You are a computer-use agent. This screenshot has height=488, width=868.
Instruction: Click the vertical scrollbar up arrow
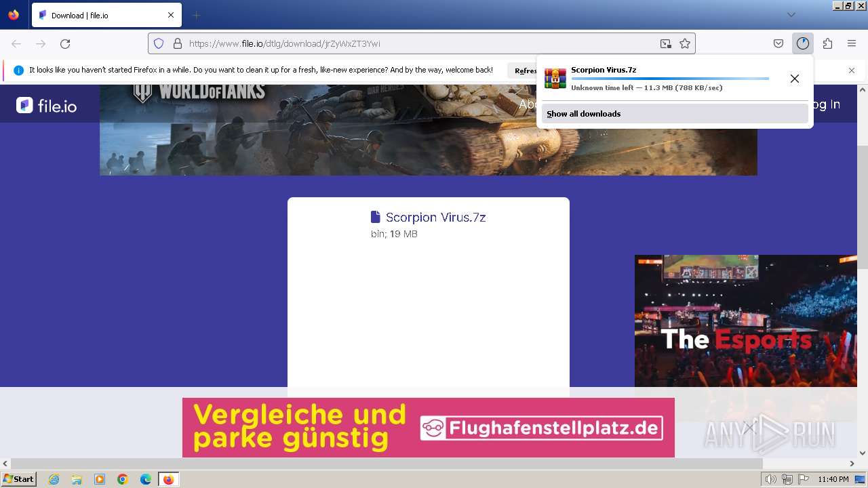pyautogui.click(x=863, y=89)
